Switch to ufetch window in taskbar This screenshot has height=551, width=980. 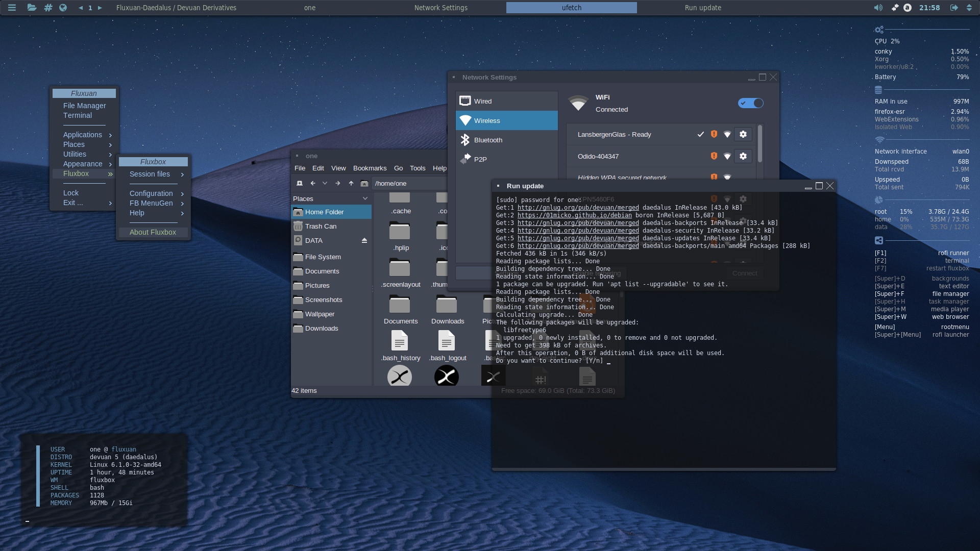572,8
